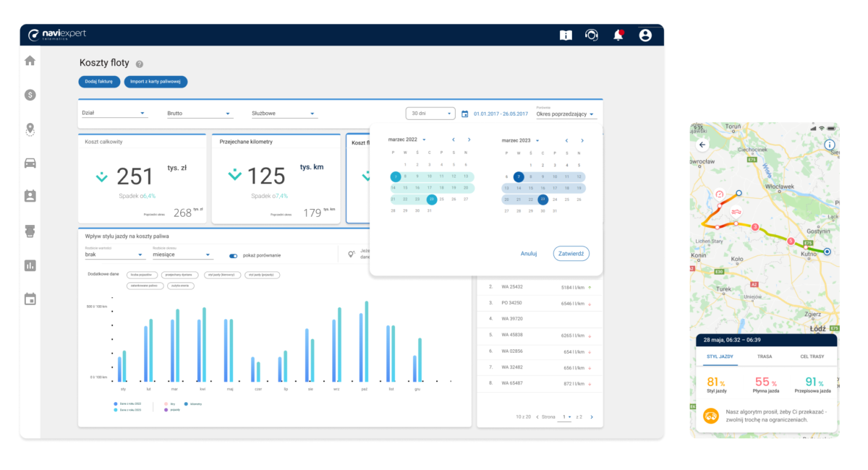The width and height of the screenshot is (868, 470).
Task: Open the car vehicles sidebar icon
Action: tap(30, 163)
